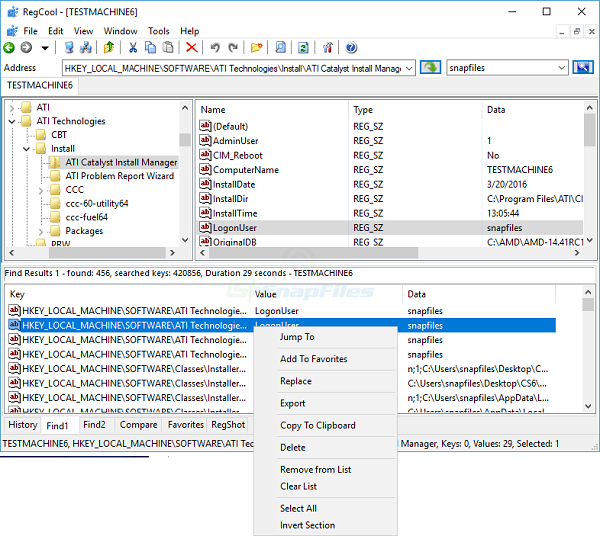This screenshot has width=600, height=536.
Task: Click the green Refresh toolbar icon
Action: [x=301, y=47]
